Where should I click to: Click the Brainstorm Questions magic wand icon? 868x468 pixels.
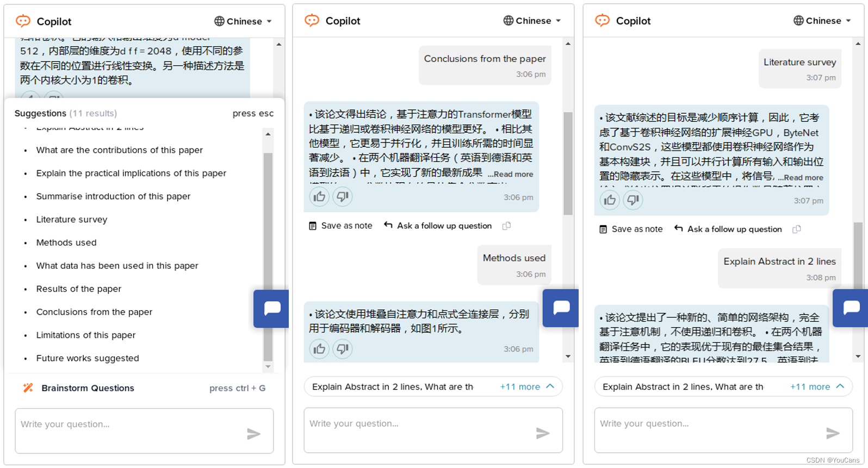(x=28, y=388)
